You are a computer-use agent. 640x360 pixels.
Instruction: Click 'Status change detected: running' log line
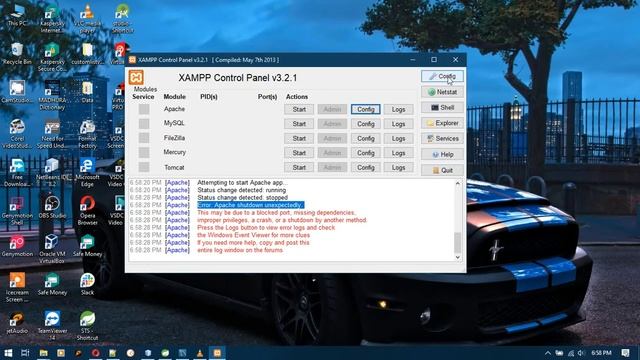[242, 190]
